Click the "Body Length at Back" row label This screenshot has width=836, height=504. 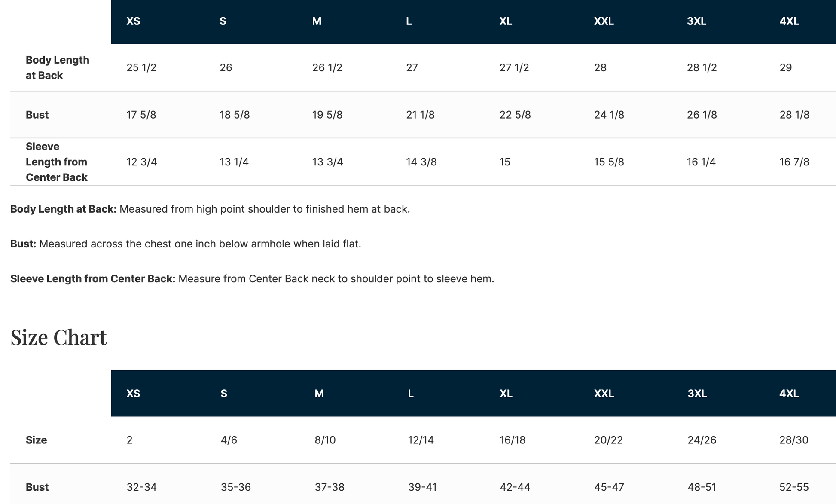57,67
